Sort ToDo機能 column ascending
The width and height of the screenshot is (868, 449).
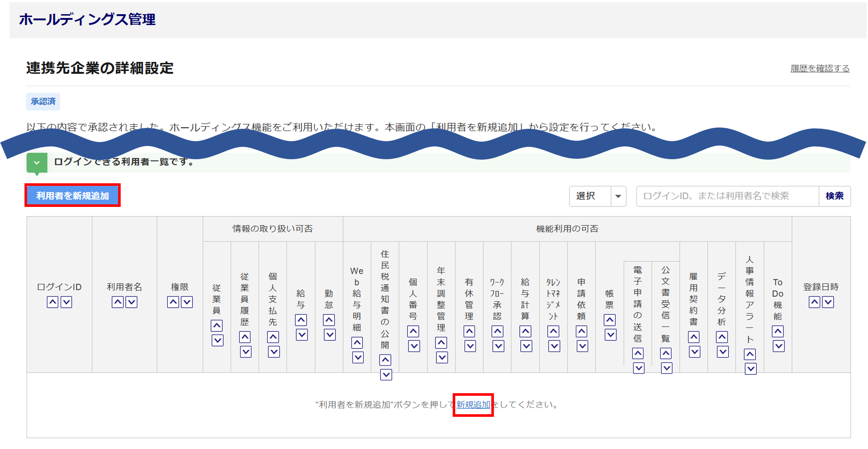pos(778,331)
